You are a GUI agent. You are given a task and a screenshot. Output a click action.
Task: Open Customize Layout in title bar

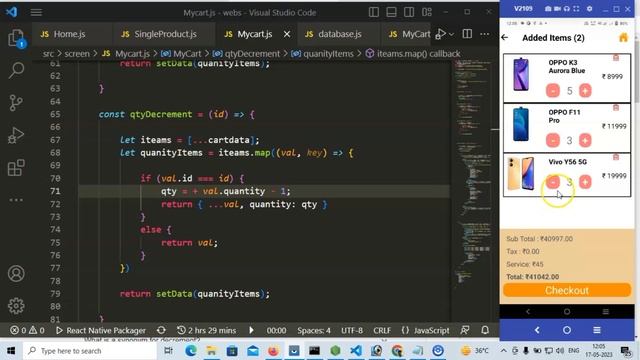pyautogui.click(x=427, y=12)
